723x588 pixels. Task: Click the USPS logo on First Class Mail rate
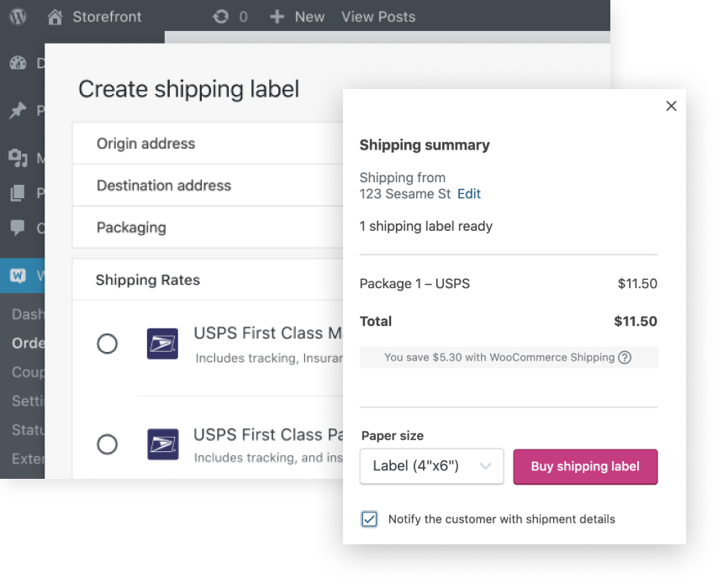pos(161,344)
